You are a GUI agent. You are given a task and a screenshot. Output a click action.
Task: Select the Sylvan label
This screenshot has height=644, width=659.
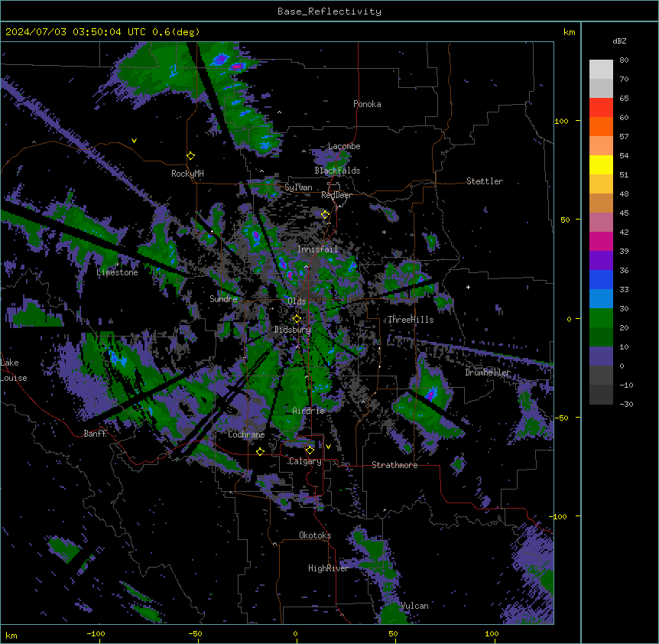click(298, 187)
